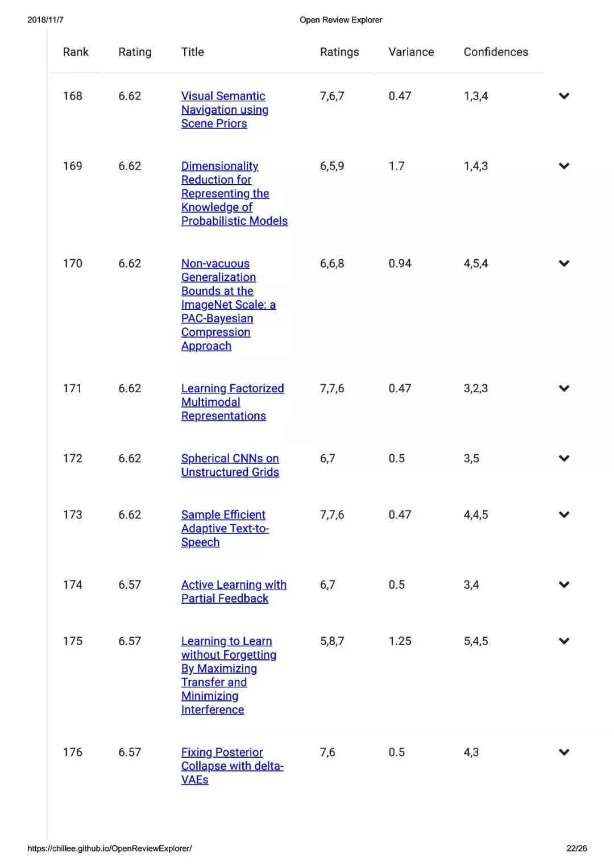Click variance value 1.25
614x868 pixels.
400,641
